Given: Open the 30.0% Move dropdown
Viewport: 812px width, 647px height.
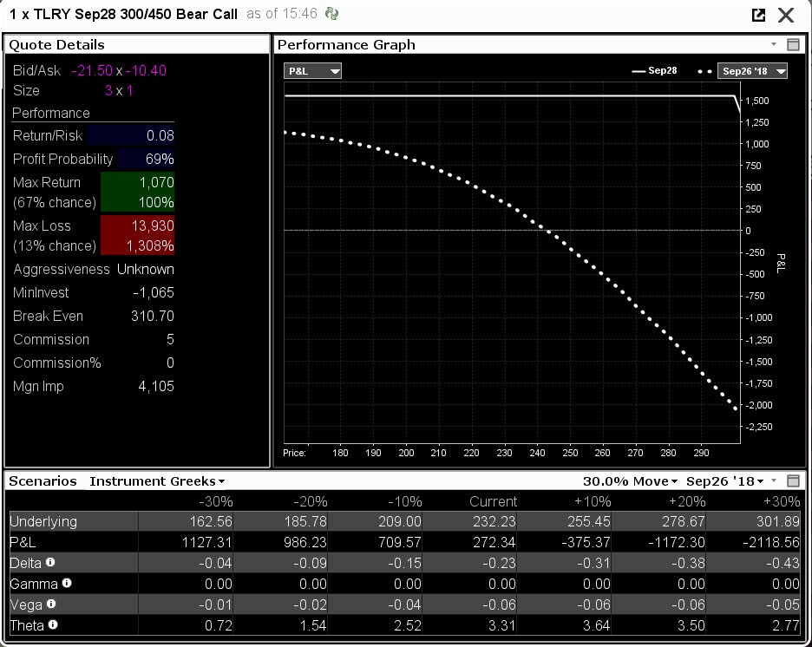Looking at the screenshot, I should click(x=630, y=481).
